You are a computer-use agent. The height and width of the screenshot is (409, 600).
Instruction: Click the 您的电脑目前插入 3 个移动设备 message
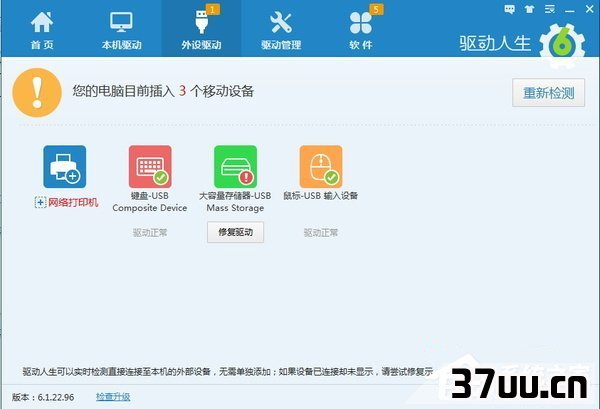163,91
